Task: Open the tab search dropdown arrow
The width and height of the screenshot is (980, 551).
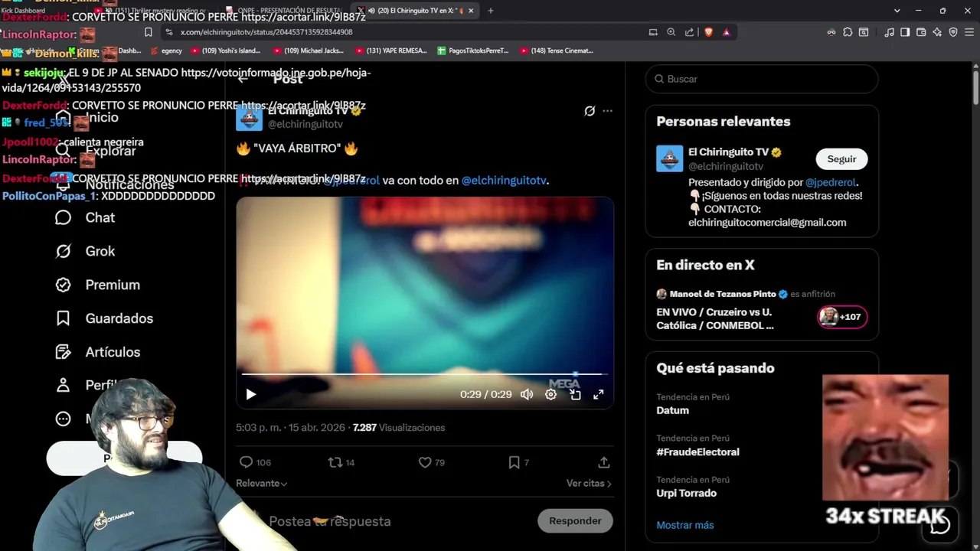Action: coord(897,11)
